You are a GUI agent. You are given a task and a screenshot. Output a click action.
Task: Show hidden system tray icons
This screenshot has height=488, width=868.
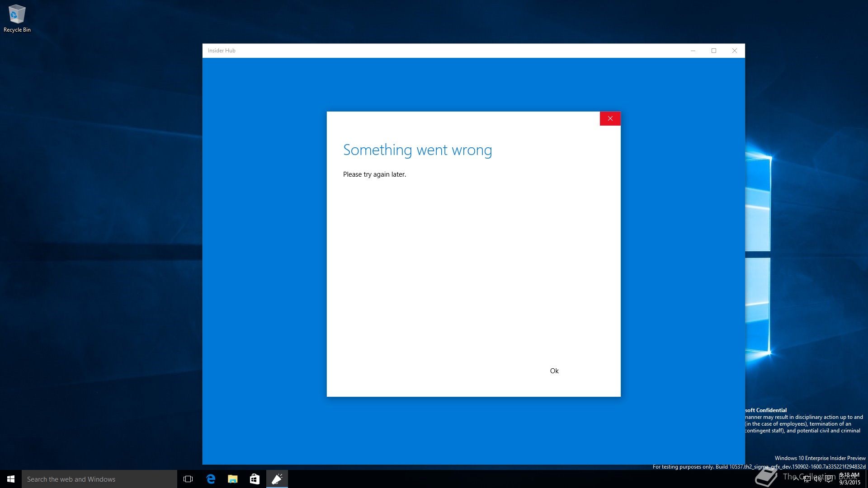click(x=796, y=479)
